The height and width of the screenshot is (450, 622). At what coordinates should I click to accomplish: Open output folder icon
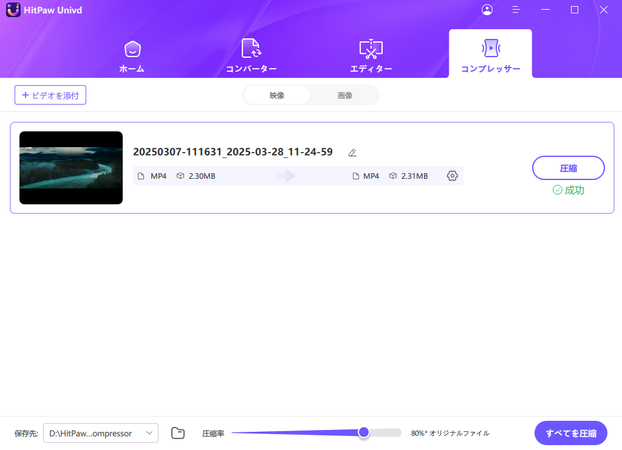(178, 433)
